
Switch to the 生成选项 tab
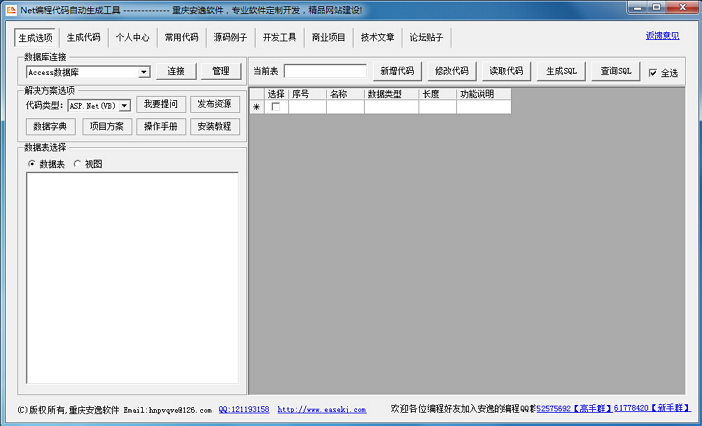click(35, 38)
